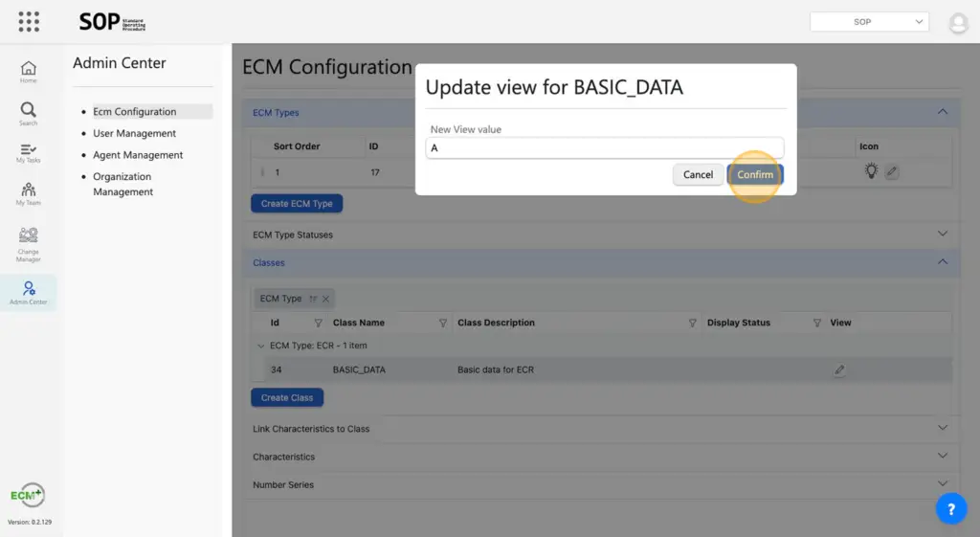Open My Tasks sidebar icon
Viewport: 980px width, 537px height.
coord(29,153)
